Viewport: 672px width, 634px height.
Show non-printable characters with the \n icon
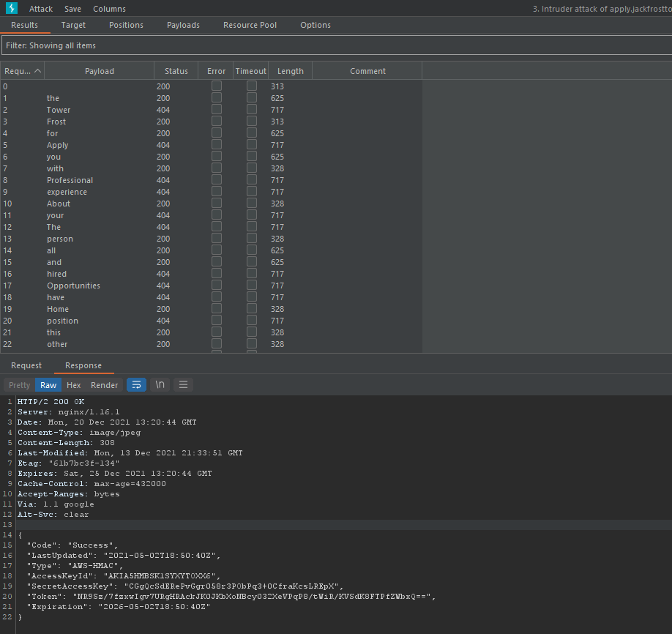160,385
